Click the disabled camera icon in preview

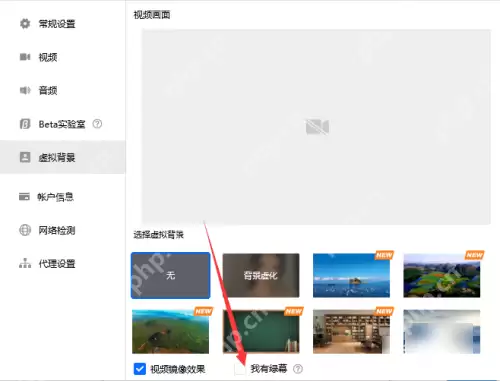317,127
